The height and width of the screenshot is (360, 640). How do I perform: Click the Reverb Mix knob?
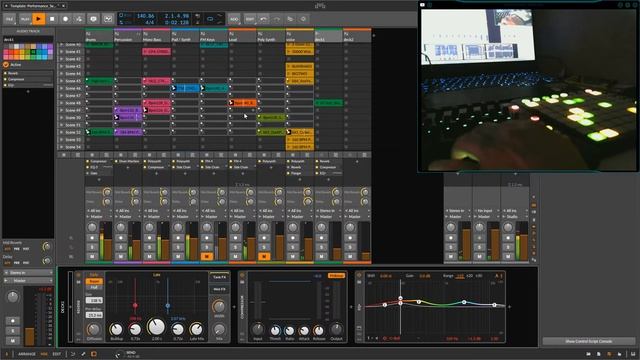point(219,329)
